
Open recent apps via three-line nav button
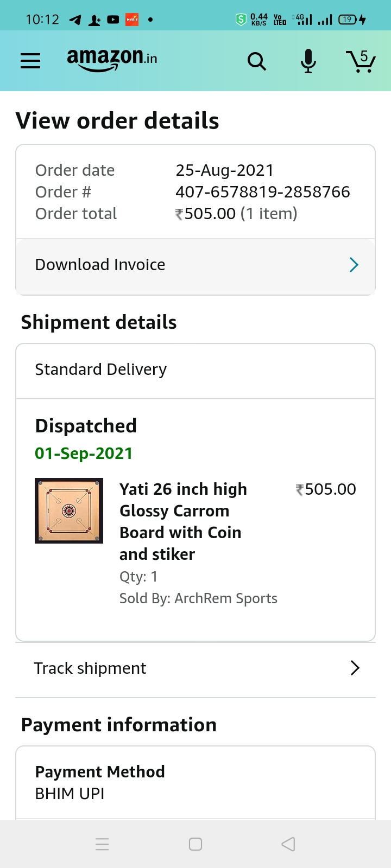pyautogui.click(x=102, y=844)
